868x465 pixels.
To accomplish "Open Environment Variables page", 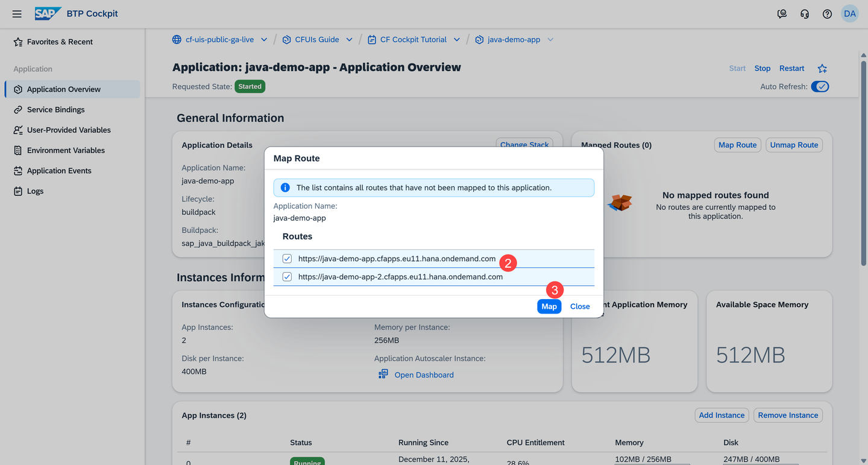I will (x=72, y=150).
